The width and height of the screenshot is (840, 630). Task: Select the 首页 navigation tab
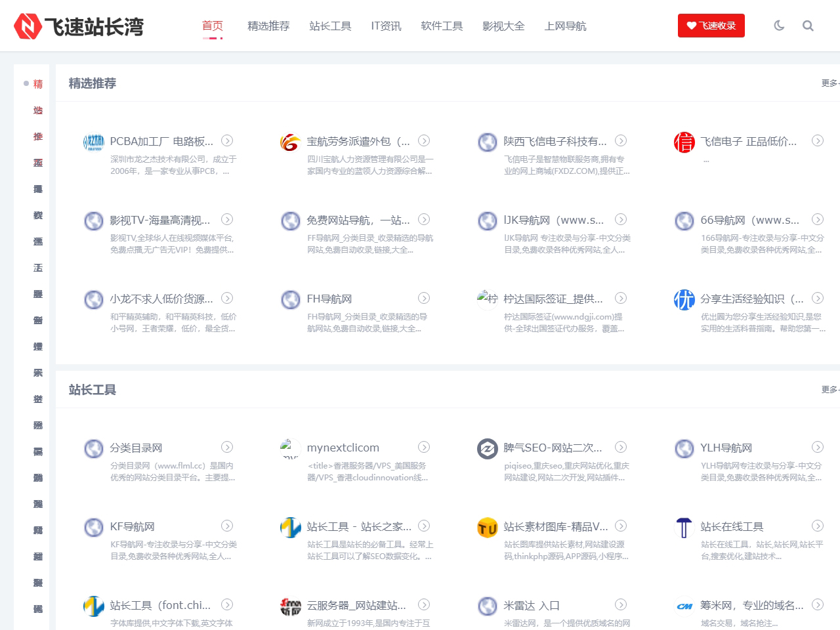212,26
